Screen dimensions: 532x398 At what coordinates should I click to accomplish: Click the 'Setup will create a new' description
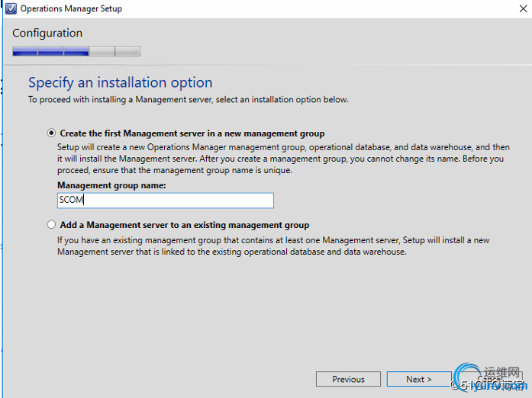click(283, 159)
